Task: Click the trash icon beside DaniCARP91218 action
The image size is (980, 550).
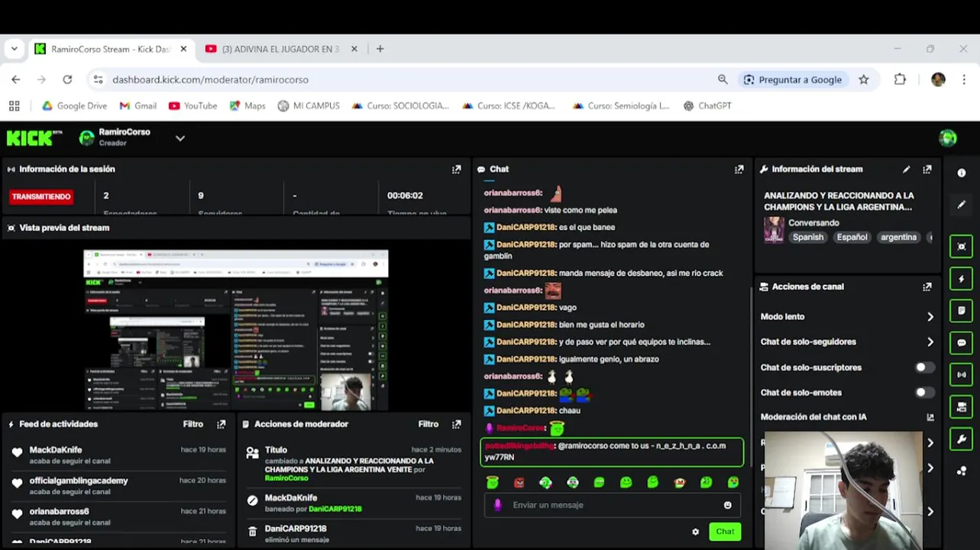Action: click(252, 532)
